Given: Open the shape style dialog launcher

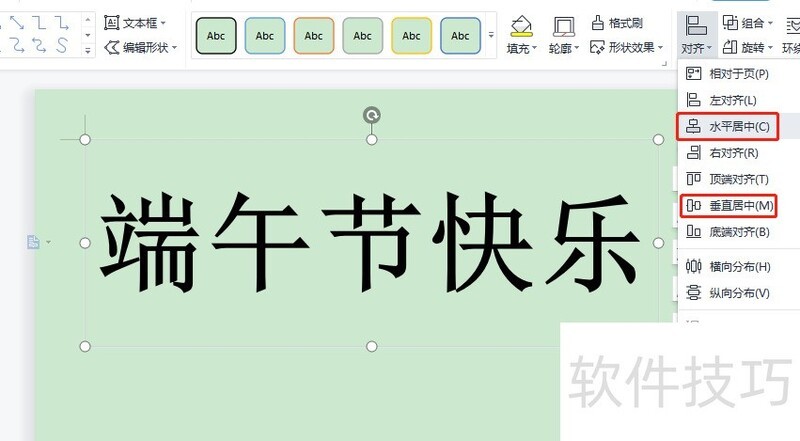Looking at the screenshot, I should click(664, 63).
